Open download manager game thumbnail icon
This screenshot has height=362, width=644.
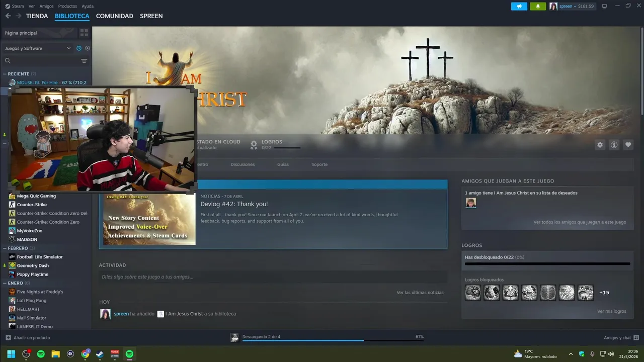tap(234, 337)
